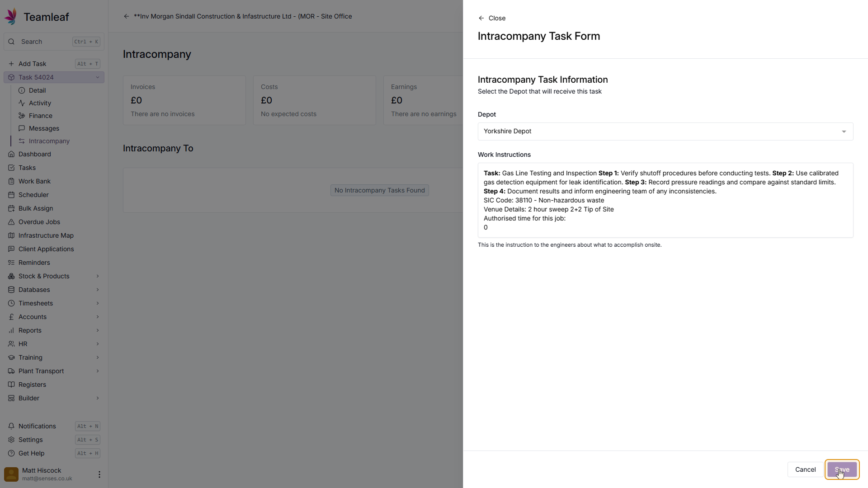Click the Activity pulse icon
The width and height of the screenshot is (868, 488).
tap(22, 103)
